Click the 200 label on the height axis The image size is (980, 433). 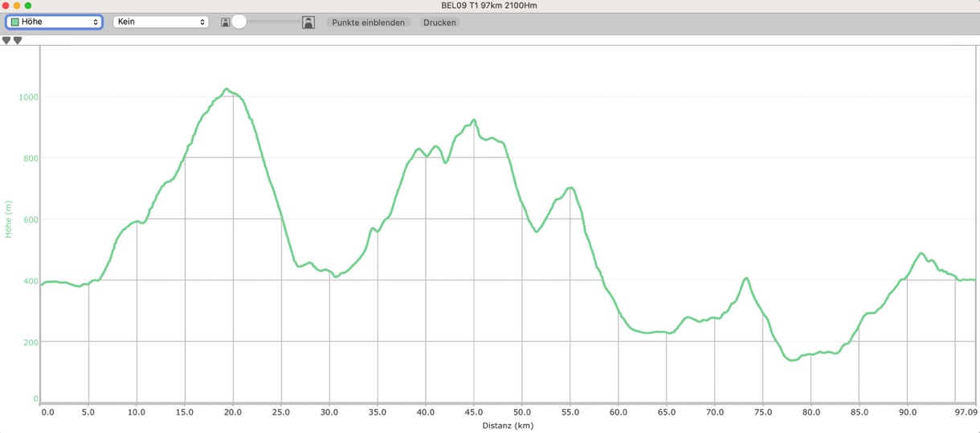tap(31, 342)
